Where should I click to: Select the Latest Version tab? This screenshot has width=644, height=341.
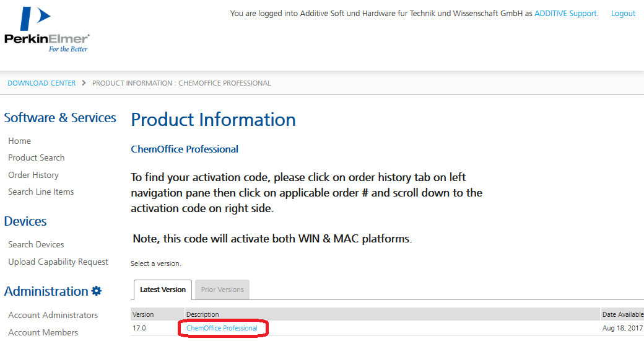[163, 290]
